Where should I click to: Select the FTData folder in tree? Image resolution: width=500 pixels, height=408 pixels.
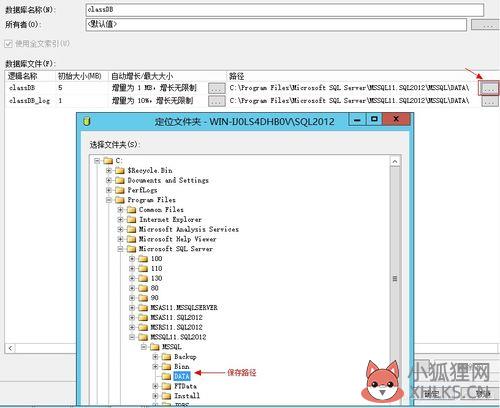pyautogui.click(x=185, y=386)
